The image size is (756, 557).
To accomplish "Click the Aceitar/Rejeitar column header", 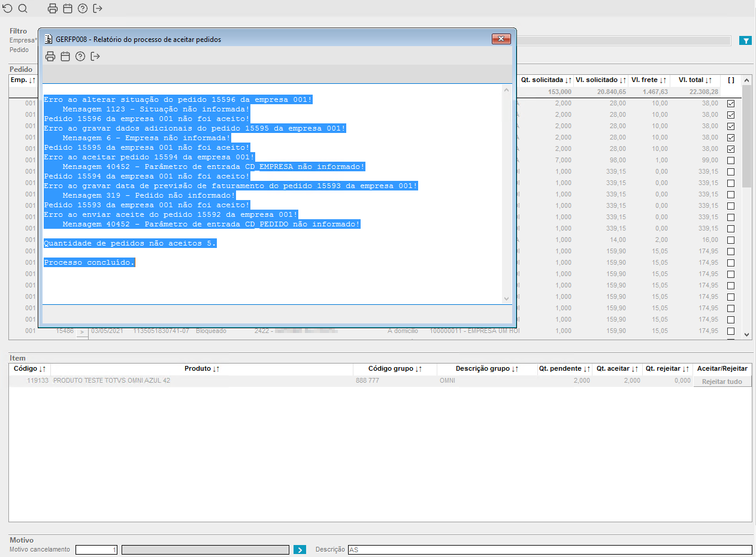I will point(722,369).
